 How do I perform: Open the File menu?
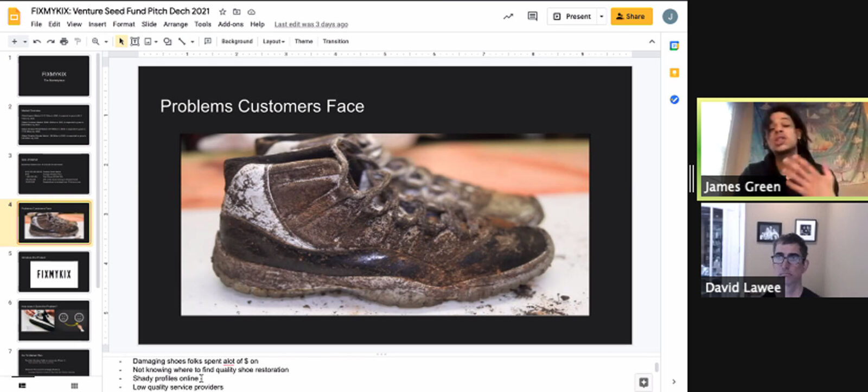pyautogui.click(x=36, y=24)
